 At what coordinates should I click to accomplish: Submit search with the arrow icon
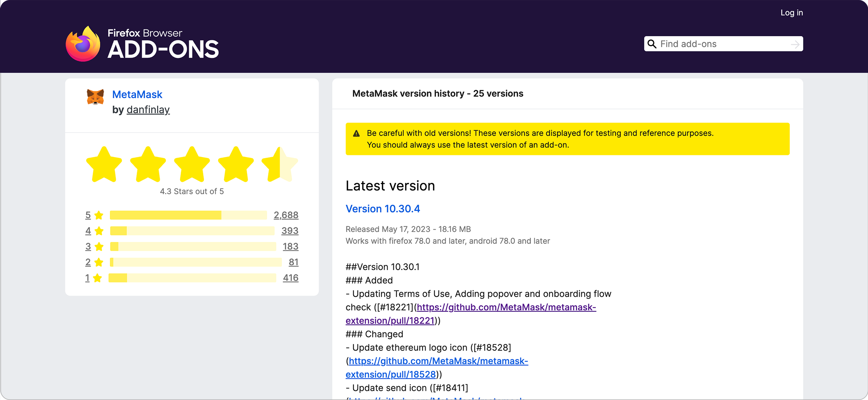[x=795, y=44]
